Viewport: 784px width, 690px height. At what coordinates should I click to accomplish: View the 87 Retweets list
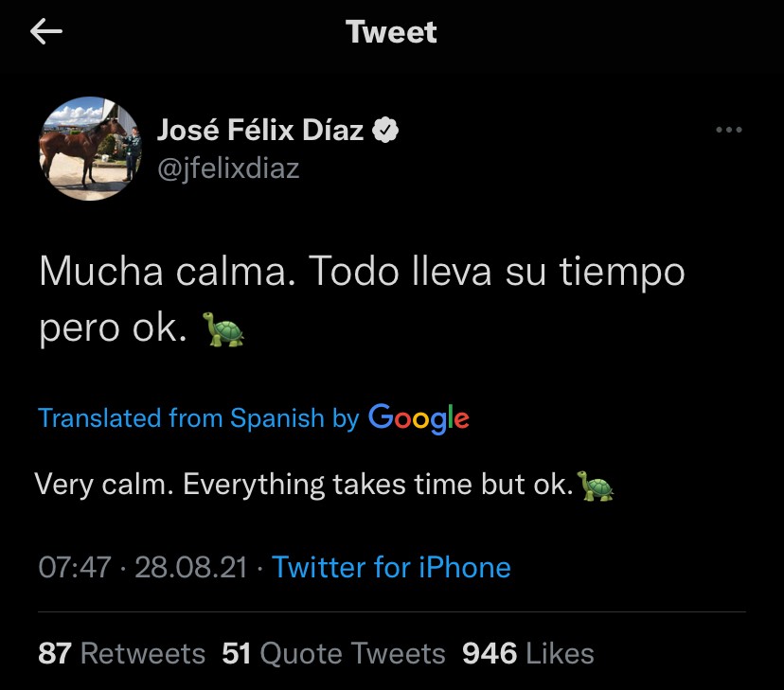[x=121, y=653]
